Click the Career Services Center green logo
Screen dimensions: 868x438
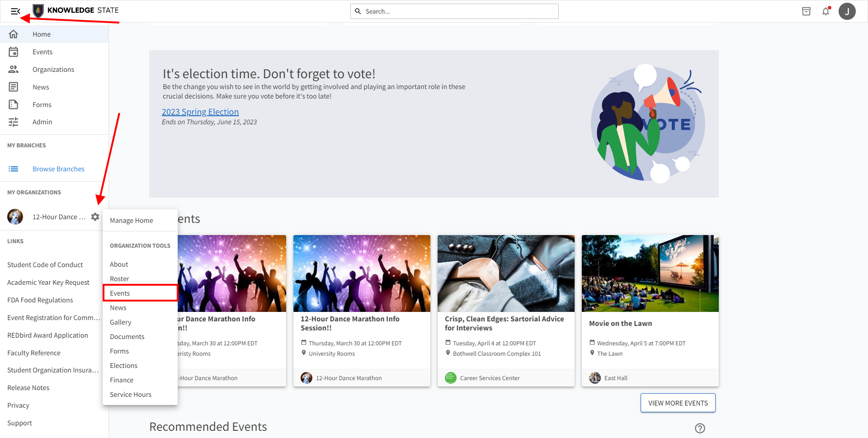click(x=451, y=378)
